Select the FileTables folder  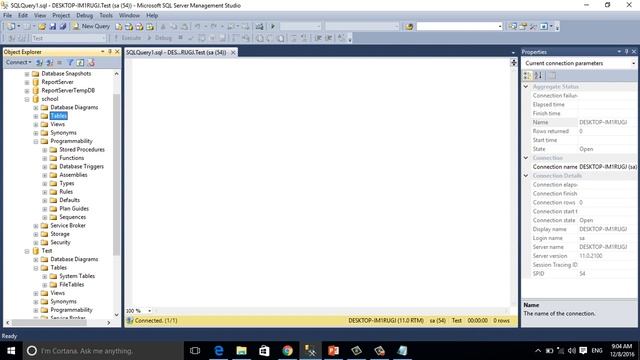(x=72, y=284)
